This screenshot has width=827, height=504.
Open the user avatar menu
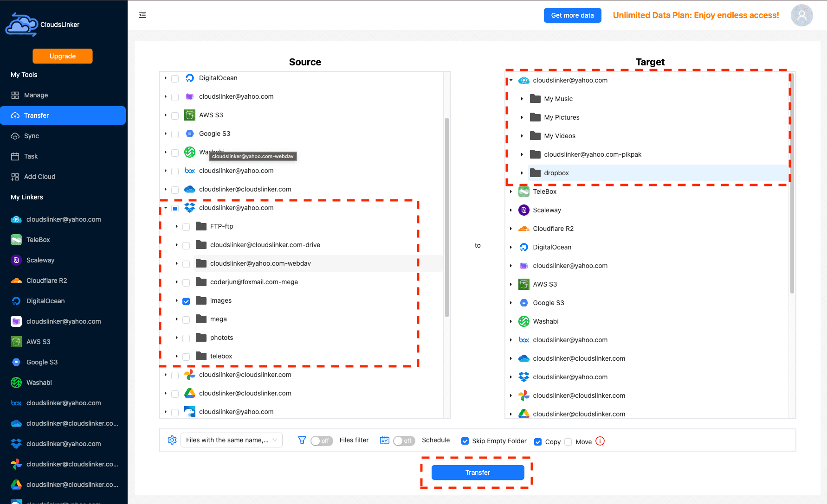pyautogui.click(x=801, y=15)
